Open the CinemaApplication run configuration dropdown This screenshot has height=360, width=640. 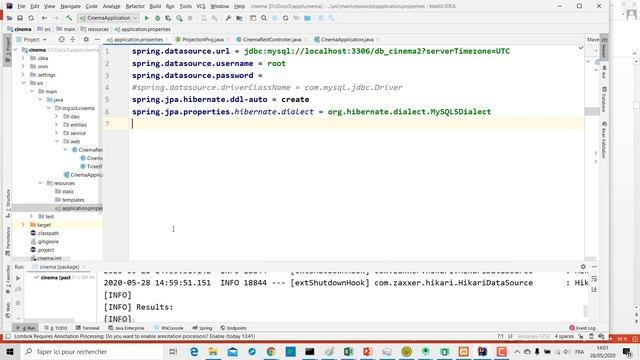coord(109,18)
